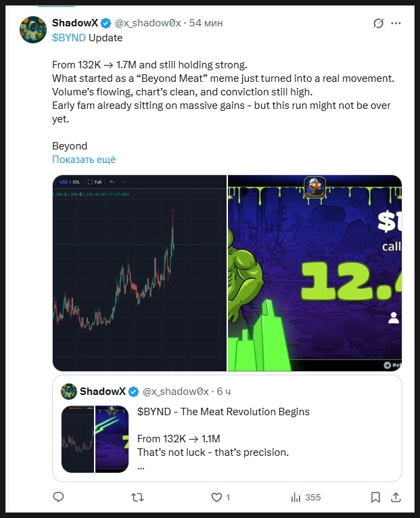This screenshot has height=518, width=420.
Task: Bookmark this post
Action: pos(375,497)
